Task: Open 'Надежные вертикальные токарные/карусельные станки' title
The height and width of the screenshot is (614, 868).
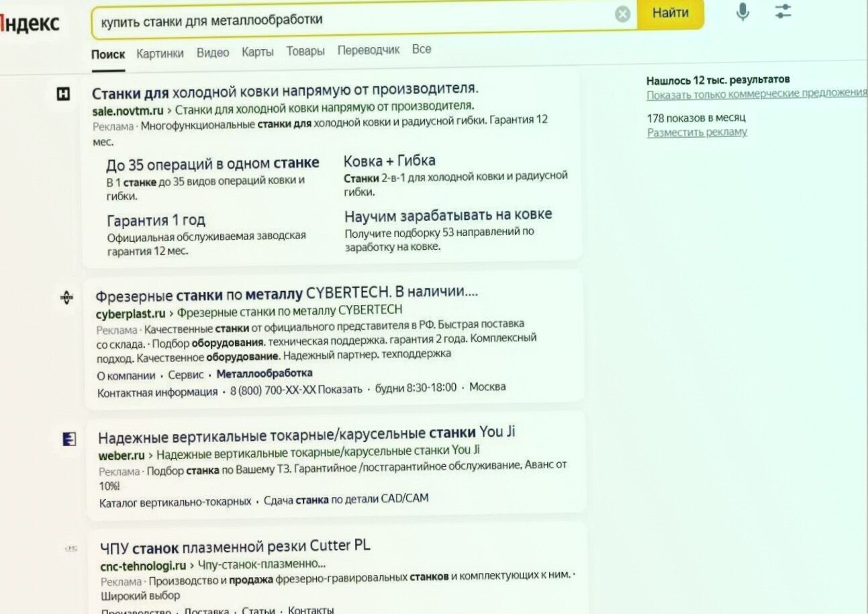Action: coord(307,435)
